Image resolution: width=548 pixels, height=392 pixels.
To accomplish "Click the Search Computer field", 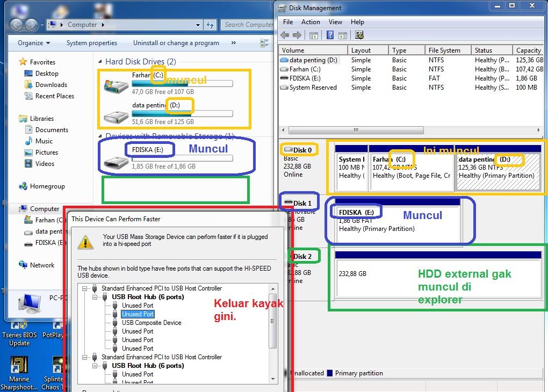I will (248, 25).
